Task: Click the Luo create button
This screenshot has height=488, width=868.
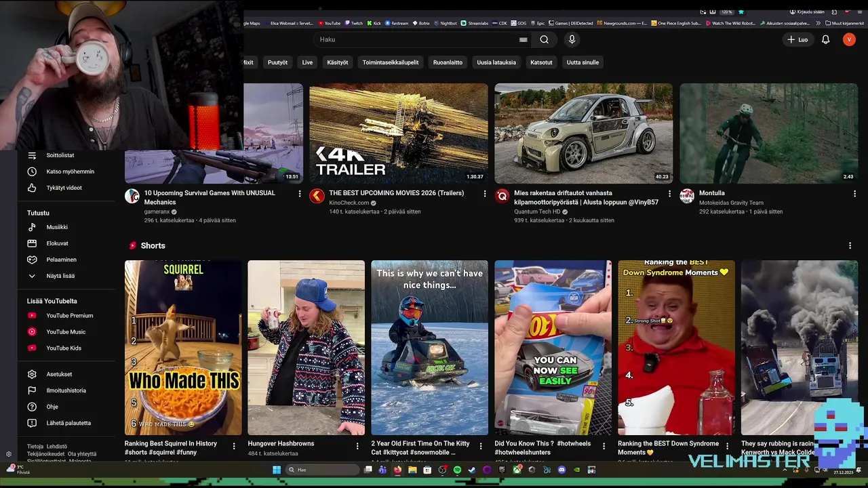Action: 797,39
